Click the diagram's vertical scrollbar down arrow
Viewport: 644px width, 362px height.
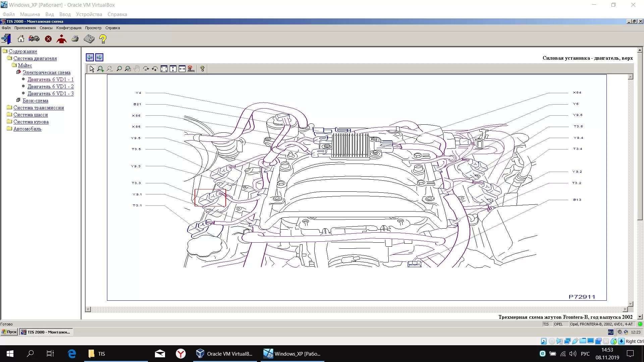(x=631, y=304)
